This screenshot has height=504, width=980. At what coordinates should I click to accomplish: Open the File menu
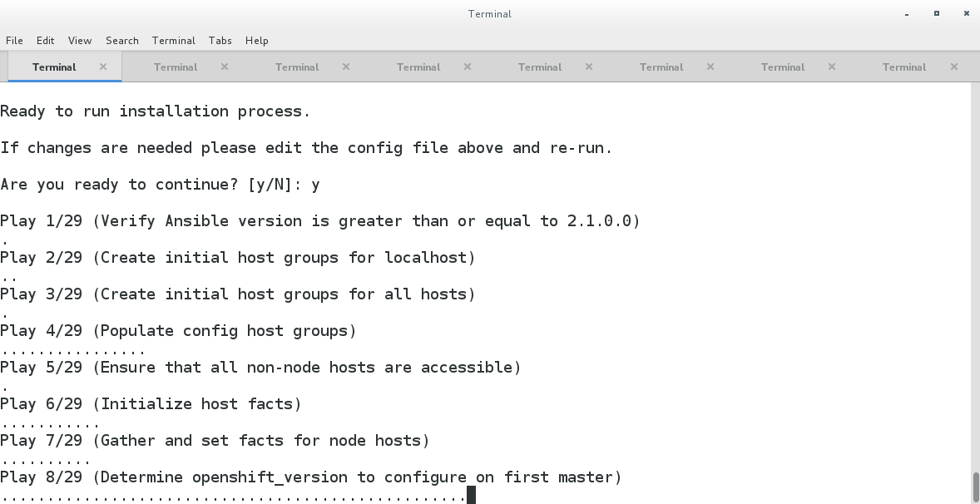point(14,40)
